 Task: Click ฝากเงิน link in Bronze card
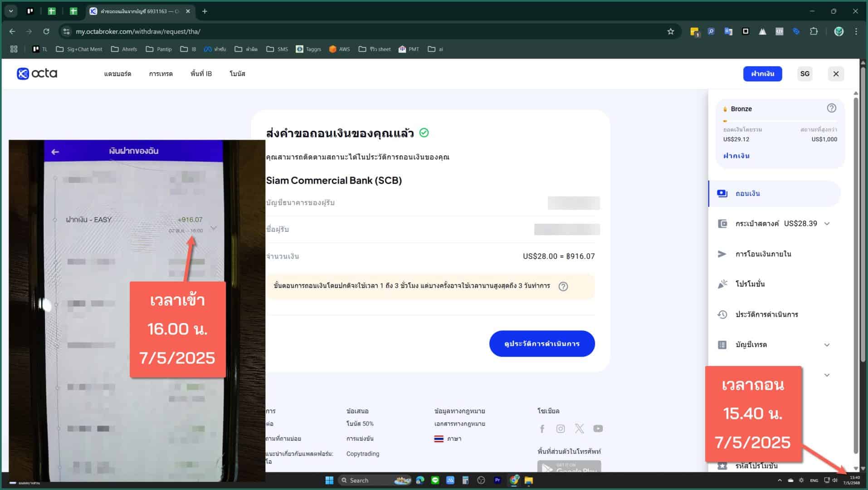pyautogui.click(x=736, y=156)
